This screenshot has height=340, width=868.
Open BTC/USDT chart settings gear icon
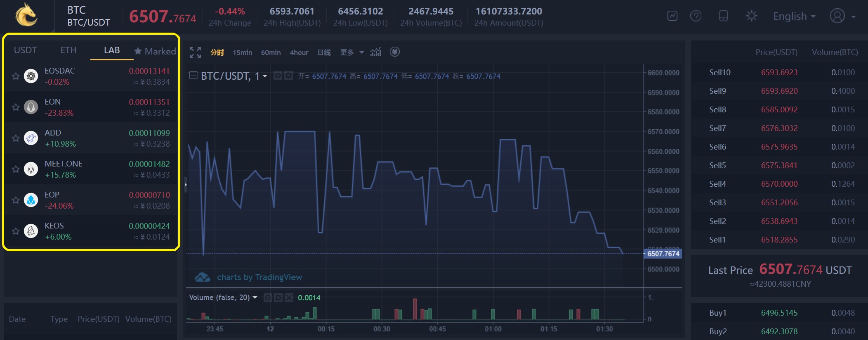288,76
